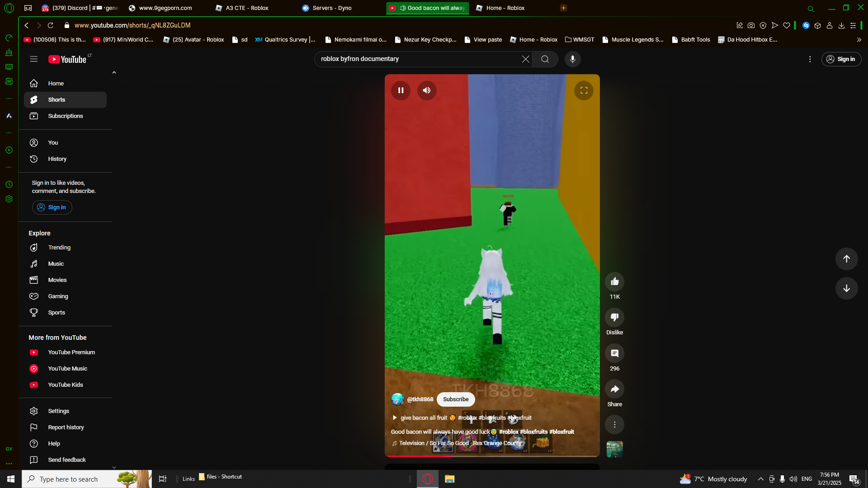Search with voice microphone icon

tap(572, 59)
